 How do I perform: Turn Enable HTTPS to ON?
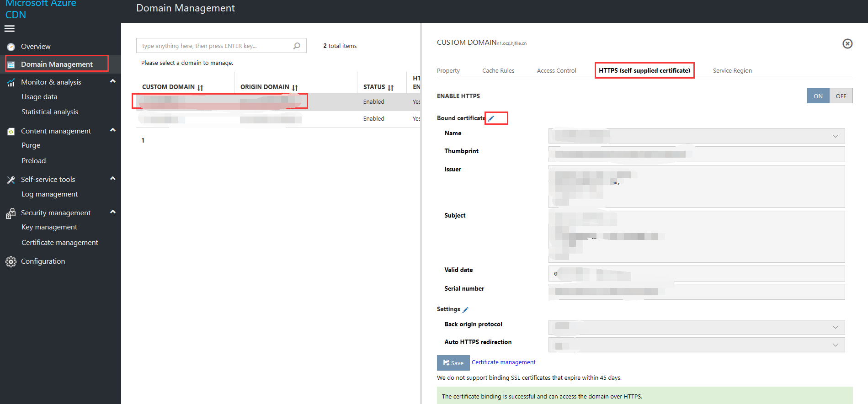coord(818,96)
